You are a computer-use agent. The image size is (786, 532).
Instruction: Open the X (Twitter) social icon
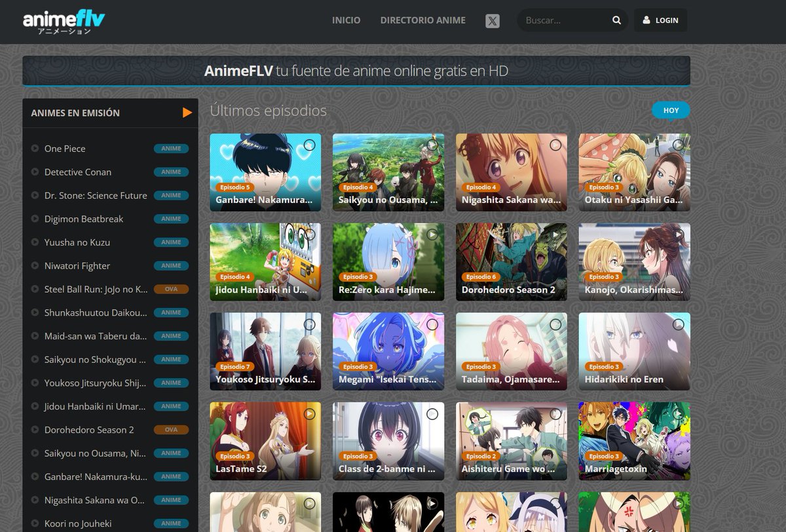pos(493,21)
